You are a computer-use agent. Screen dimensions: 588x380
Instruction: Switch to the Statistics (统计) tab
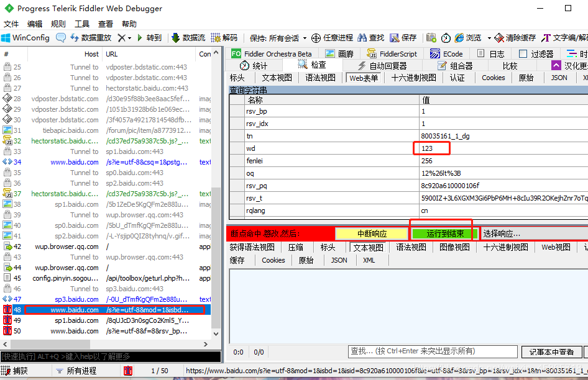[x=254, y=66]
